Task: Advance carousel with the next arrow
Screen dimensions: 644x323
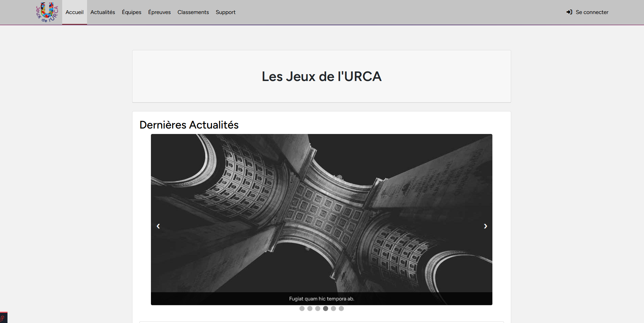Action: click(485, 226)
